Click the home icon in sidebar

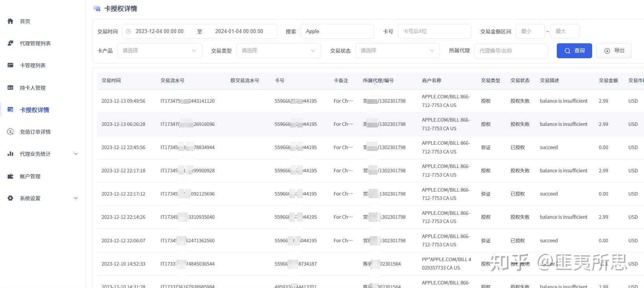[x=11, y=21]
